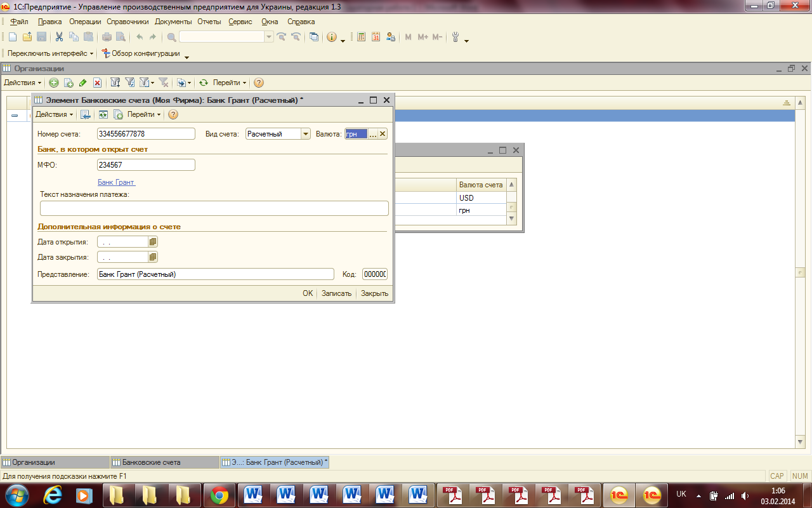Click Записать button
812x508 pixels.
pos(336,293)
